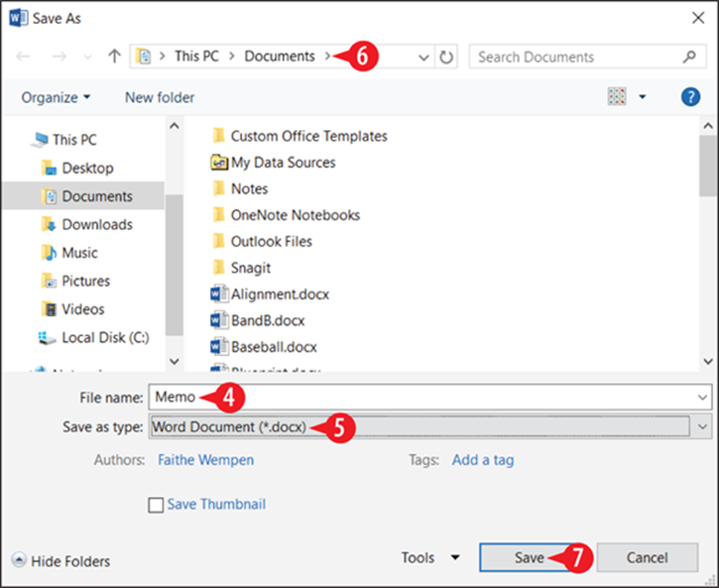Select This PC in the navigation pane
This screenshot has height=588, width=719.
63,140
